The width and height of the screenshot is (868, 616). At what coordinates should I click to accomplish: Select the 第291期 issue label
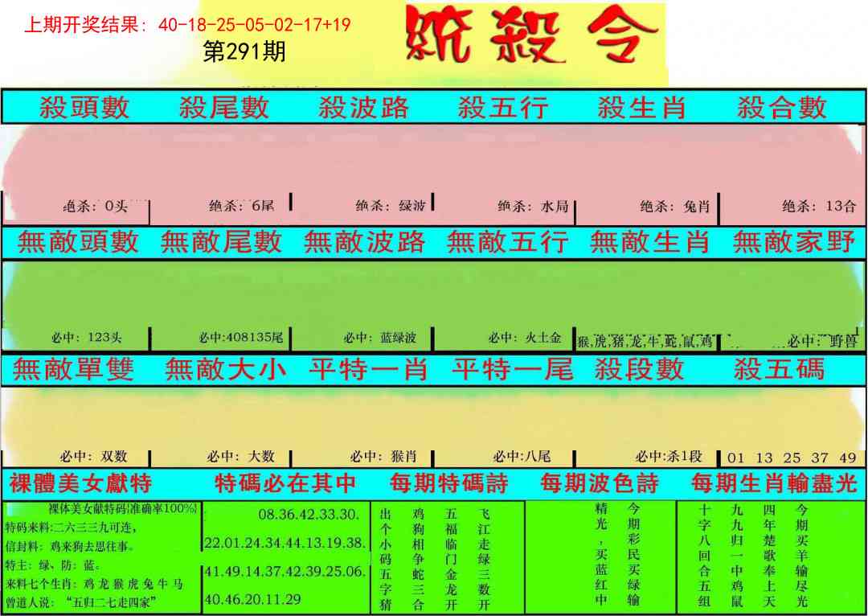point(244,52)
